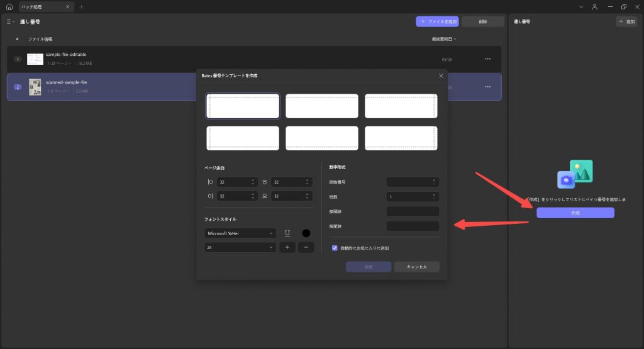The image size is (644, 349).
Task: Click the top margin icon
Action: click(265, 182)
